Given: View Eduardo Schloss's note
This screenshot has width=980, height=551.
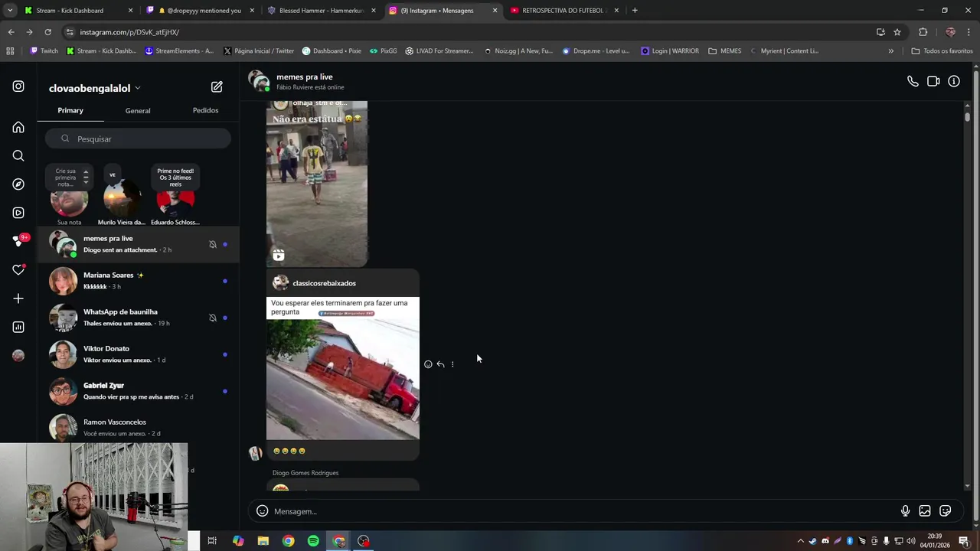Looking at the screenshot, I should pyautogui.click(x=175, y=197).
